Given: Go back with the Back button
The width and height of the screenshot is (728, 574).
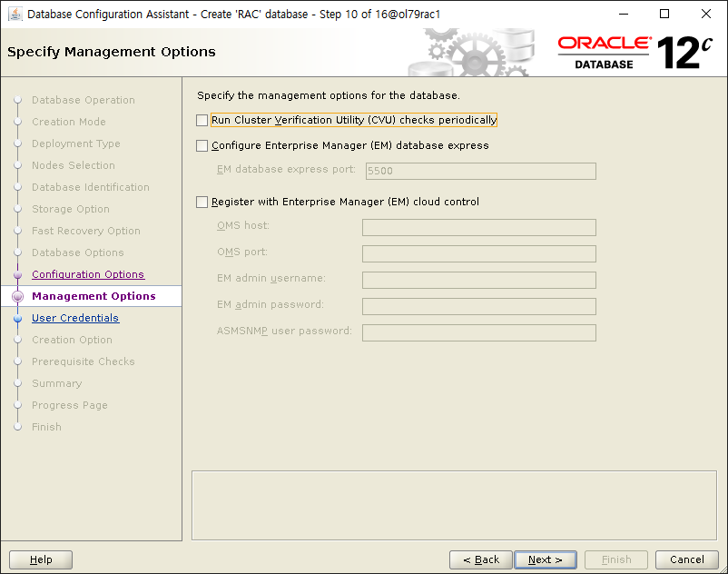Looking at the screenshot, I should click(x=481, y=559).
